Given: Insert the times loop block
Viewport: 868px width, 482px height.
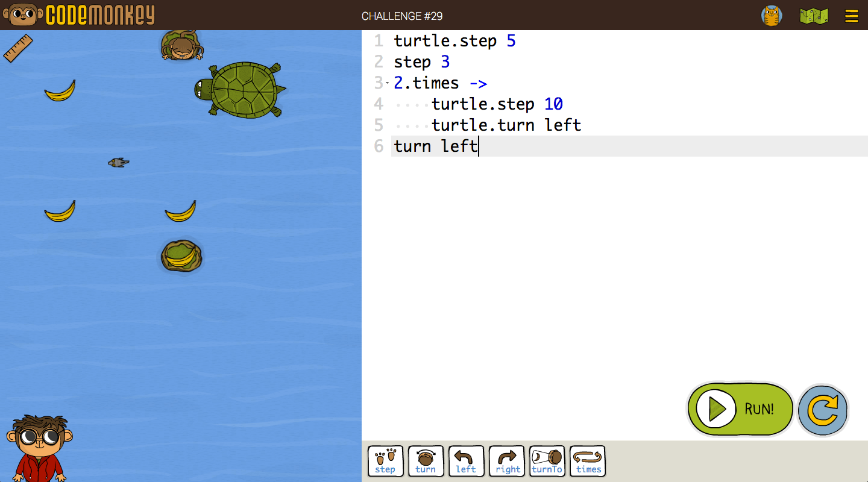Looking at the screenshot, I should pyautogui.click(x=588, y=461).
